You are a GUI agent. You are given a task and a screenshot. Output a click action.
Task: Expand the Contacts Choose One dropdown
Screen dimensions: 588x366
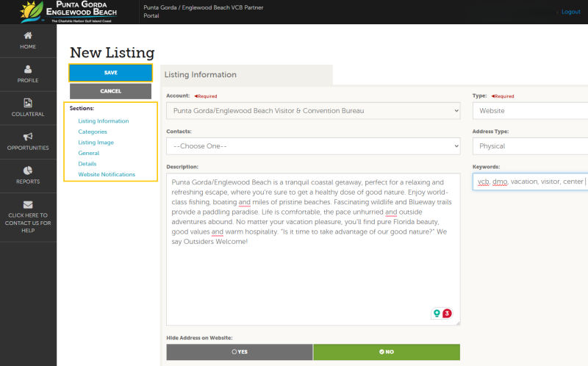coord(313,146)
